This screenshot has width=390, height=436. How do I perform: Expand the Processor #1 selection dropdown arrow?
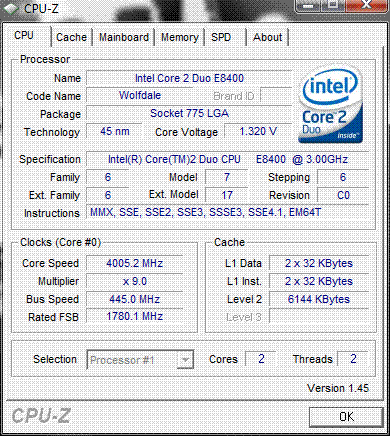pyautogui.click(x=185, y=360)
